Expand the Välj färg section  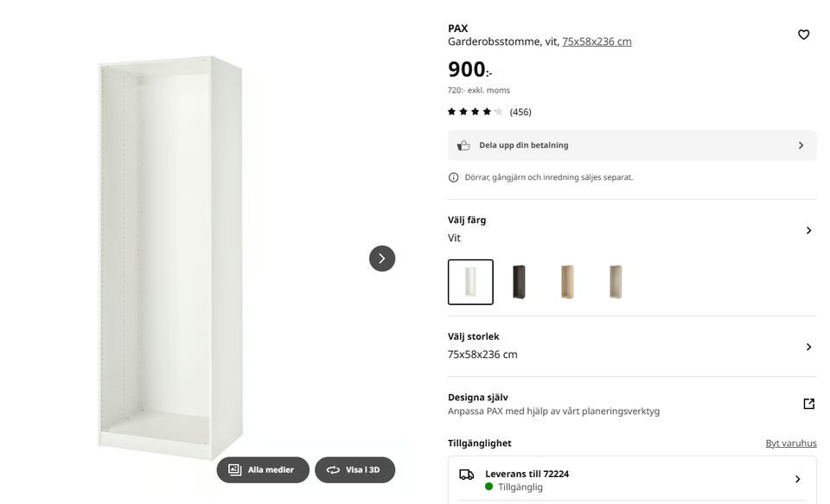(x=808, y=230)
